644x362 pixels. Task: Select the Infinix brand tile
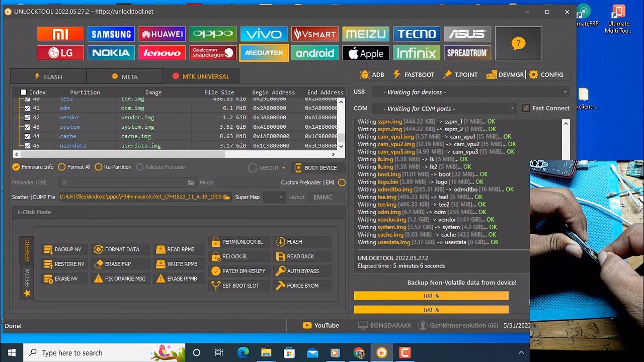tap(417, 53)
